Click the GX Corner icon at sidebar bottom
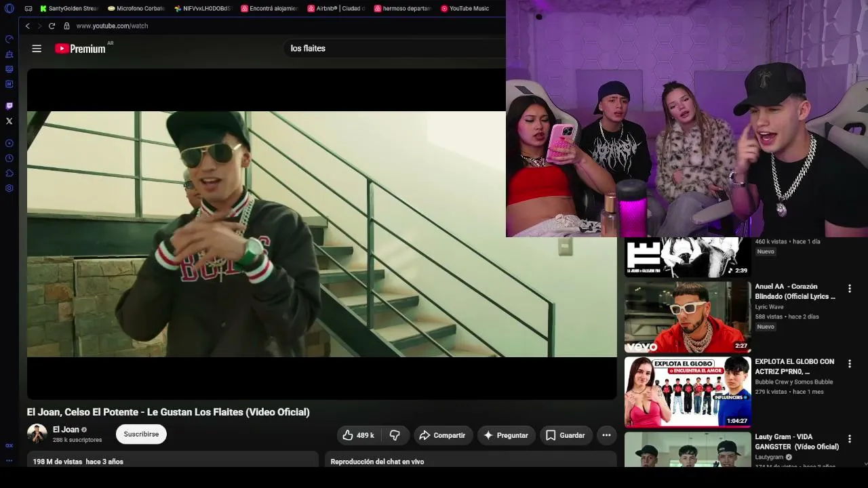This screenshot has height=488, width=868. click(x=9, y=445)
